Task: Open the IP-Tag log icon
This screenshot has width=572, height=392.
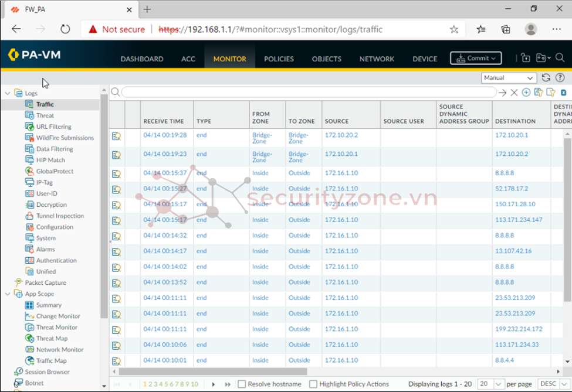Action: pyautogui.click(x=29, y=182)
